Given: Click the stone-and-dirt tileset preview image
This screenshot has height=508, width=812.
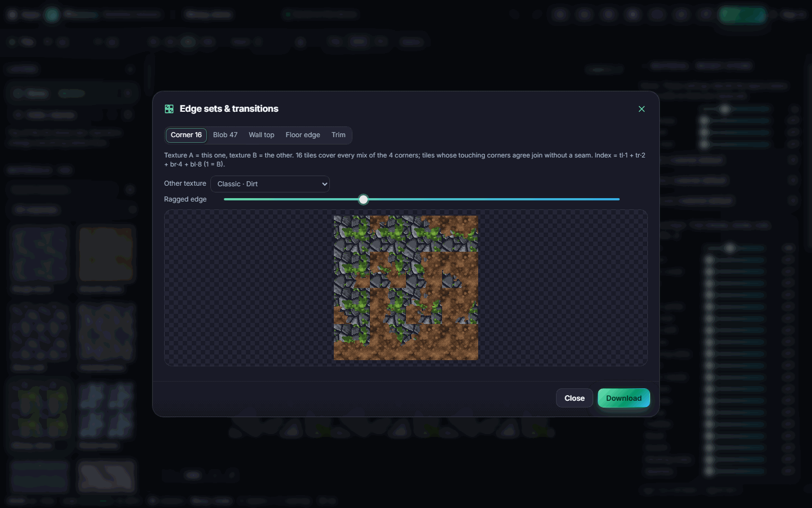Looking at the screenshot, I should [406, 288].
